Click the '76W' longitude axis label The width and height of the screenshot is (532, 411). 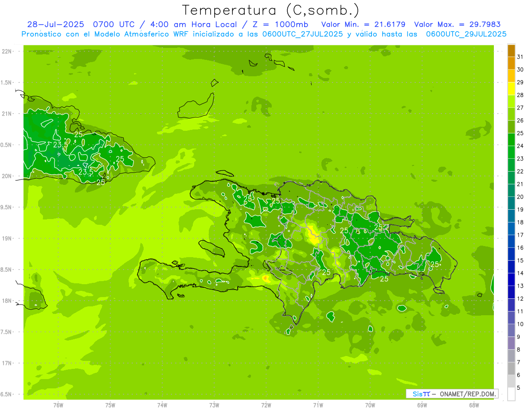pos(58,405)
